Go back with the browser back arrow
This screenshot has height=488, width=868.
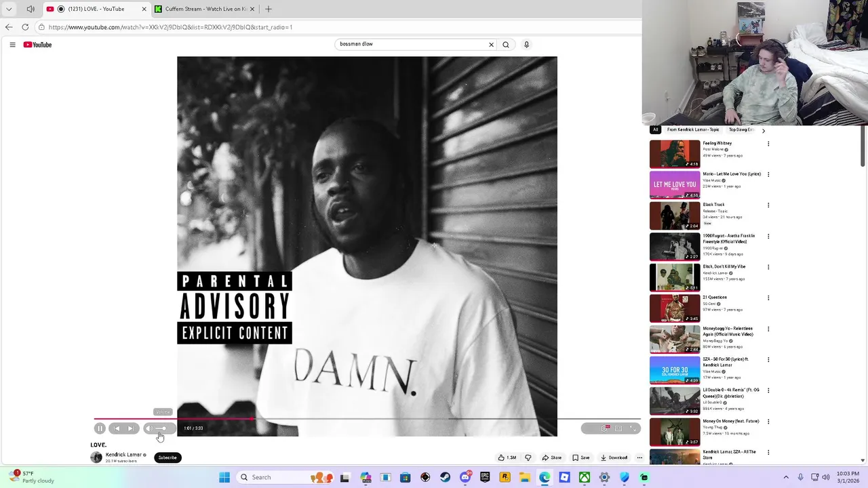(x=9, y=27)
